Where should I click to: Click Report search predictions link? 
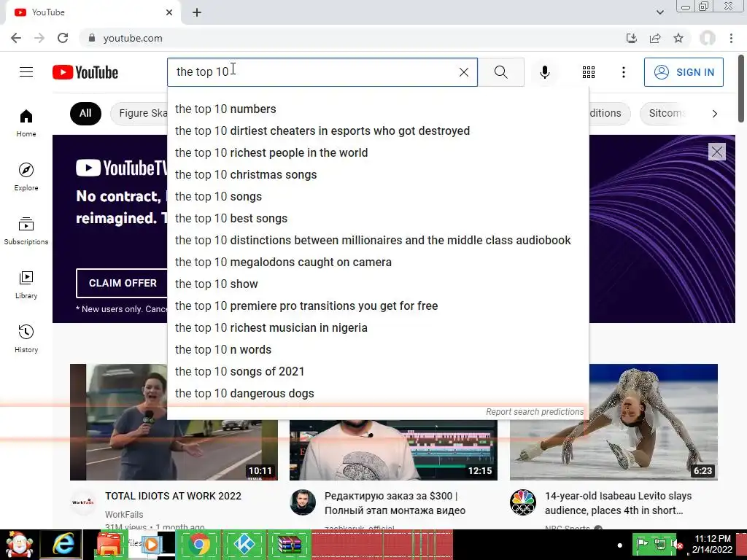pyautogui.click(x=535, y=412)
